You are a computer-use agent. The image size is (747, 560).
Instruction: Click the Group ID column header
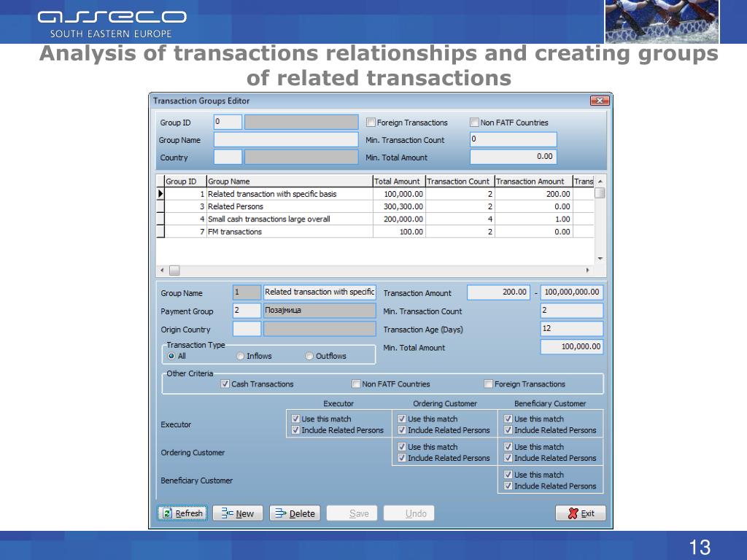coord(185,181)
